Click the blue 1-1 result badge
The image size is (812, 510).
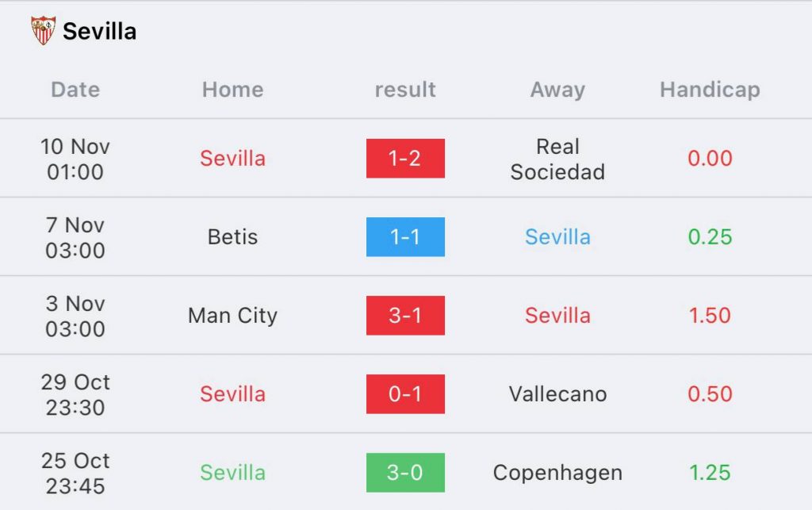[405, 237]
